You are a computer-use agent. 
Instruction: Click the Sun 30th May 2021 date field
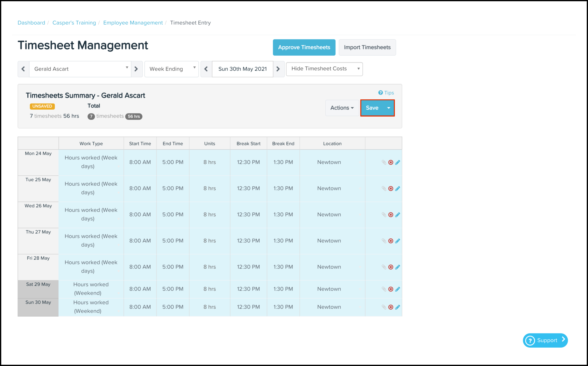(242, 69)
